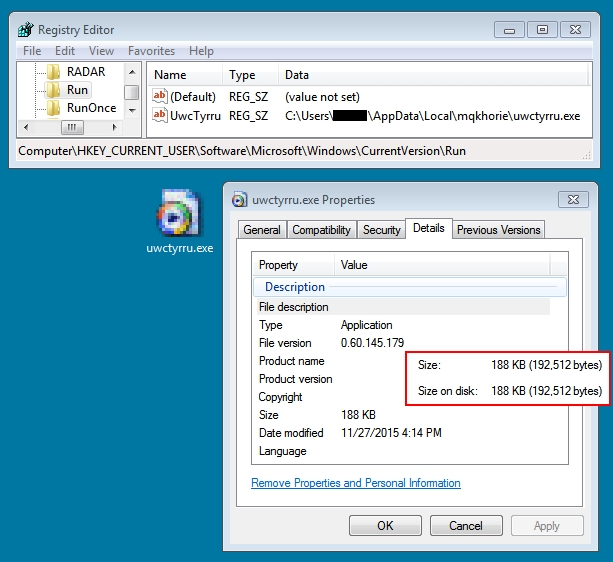The image size is (613, 562).
Task: Select the File version 0.60.145.179 value
Action: 372,343
